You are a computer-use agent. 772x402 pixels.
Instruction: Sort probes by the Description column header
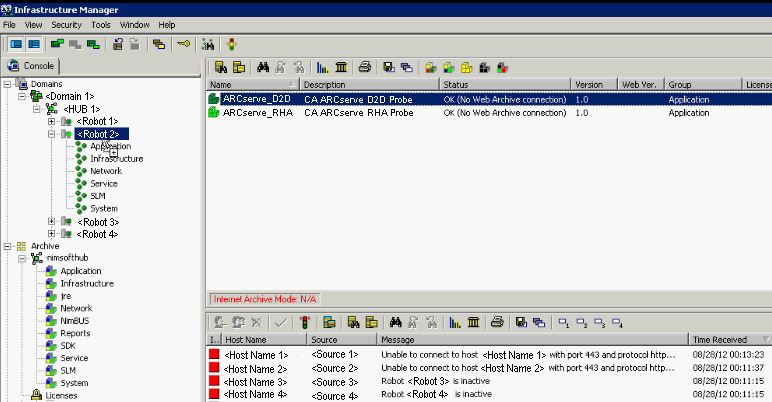click(369, 84)
